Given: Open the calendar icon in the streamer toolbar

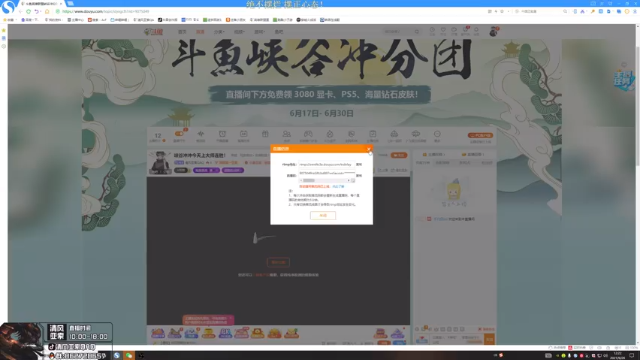Looking at the screenshot, I should [244, 134].
